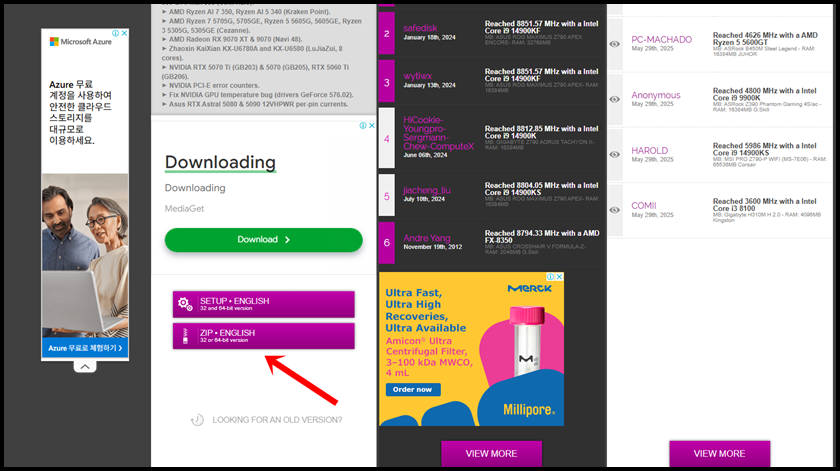This screenshot has height=471, width=840.
Task: Click VIEW MORE under latest validations
Action: click(719, 454)
